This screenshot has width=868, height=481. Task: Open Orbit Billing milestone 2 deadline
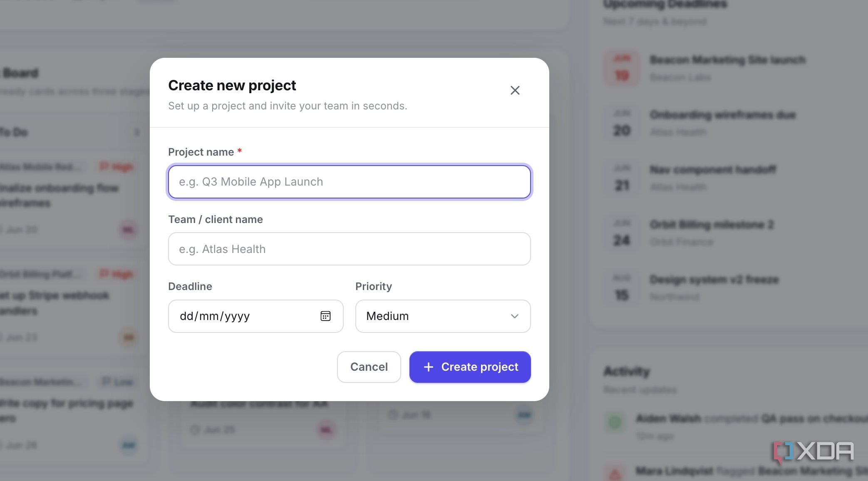(712, 225)
